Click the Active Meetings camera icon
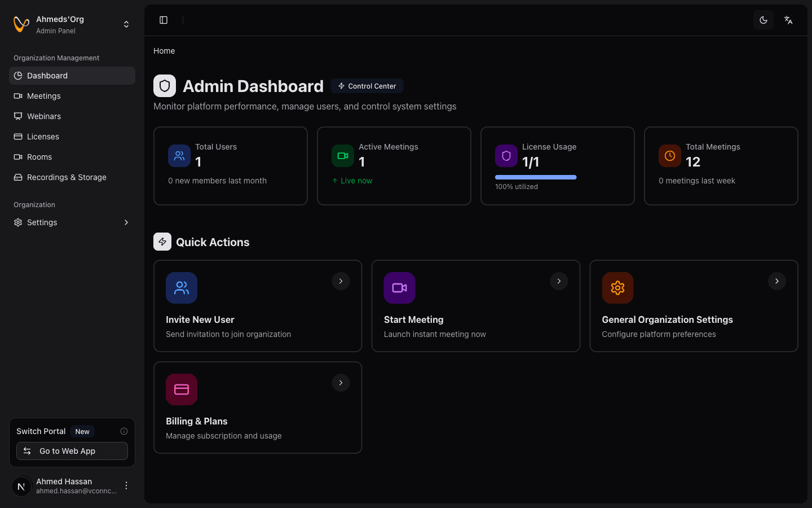This screenshot has width=812, height=508. pyautogui.click(x=343, y=156)
